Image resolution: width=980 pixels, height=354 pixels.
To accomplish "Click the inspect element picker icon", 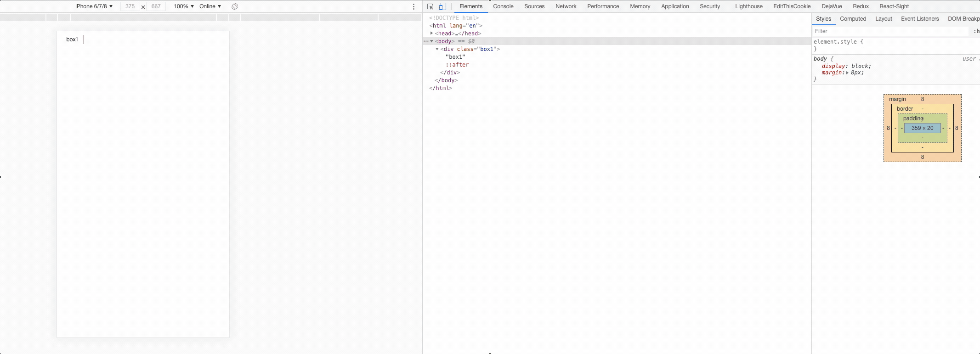I will tap(430, 6).
